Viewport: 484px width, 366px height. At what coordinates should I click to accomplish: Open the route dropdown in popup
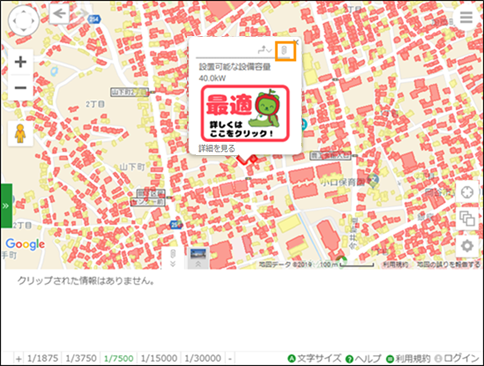(x=265, y=51)
